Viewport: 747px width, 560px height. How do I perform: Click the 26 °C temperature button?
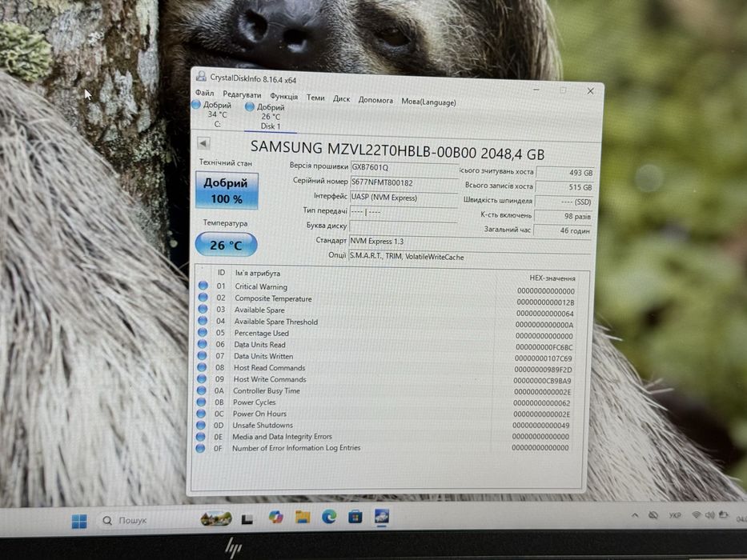(x=227, y=245)
